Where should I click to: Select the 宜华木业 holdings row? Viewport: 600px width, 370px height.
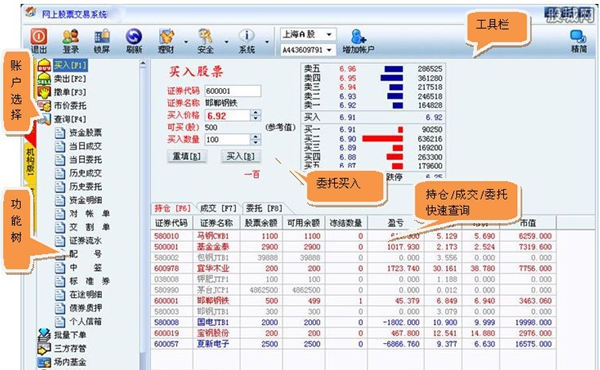[354, 269]
